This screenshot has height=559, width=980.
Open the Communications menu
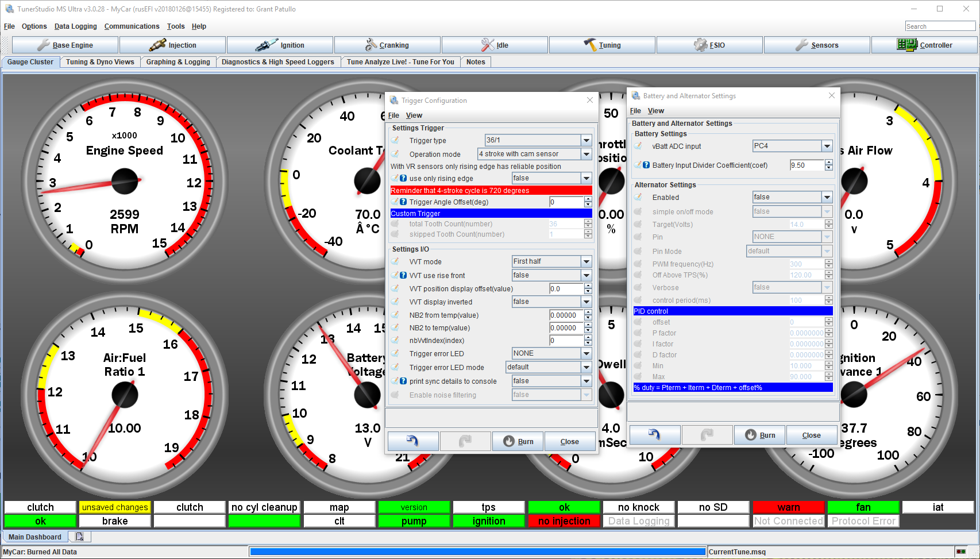[132, 26]
